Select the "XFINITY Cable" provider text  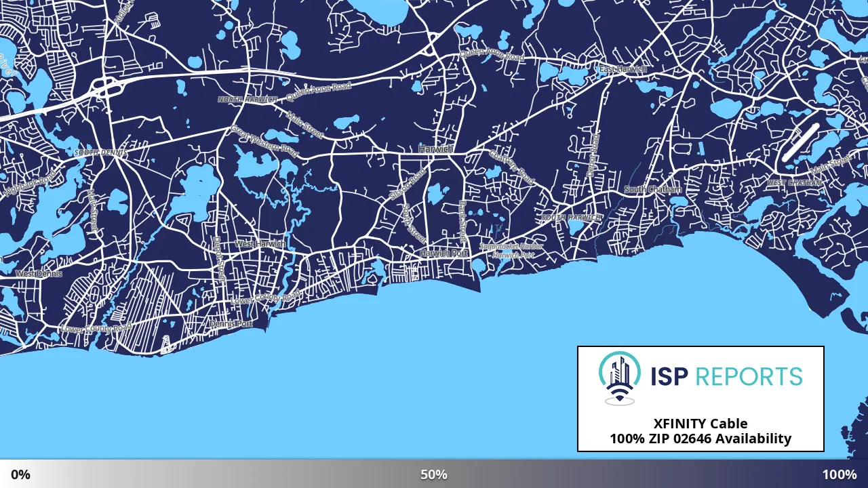pos(701,424)
